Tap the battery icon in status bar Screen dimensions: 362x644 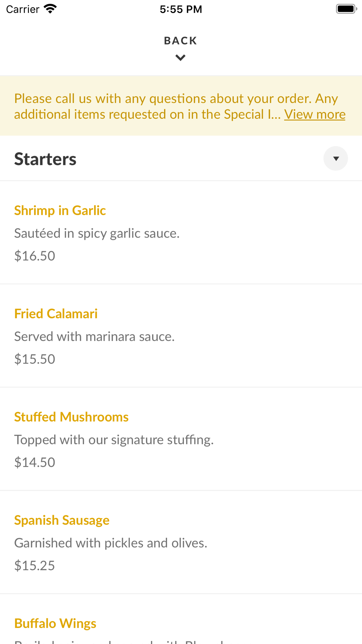(346, 9)
